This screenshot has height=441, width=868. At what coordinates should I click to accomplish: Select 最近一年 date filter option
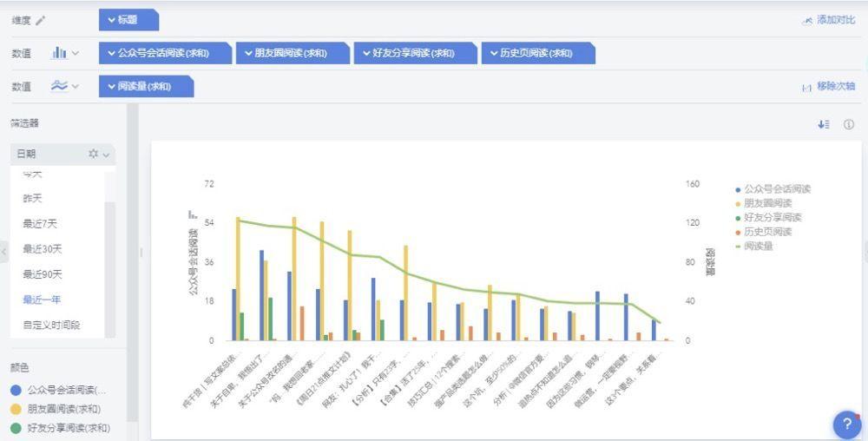coord(42,299)
